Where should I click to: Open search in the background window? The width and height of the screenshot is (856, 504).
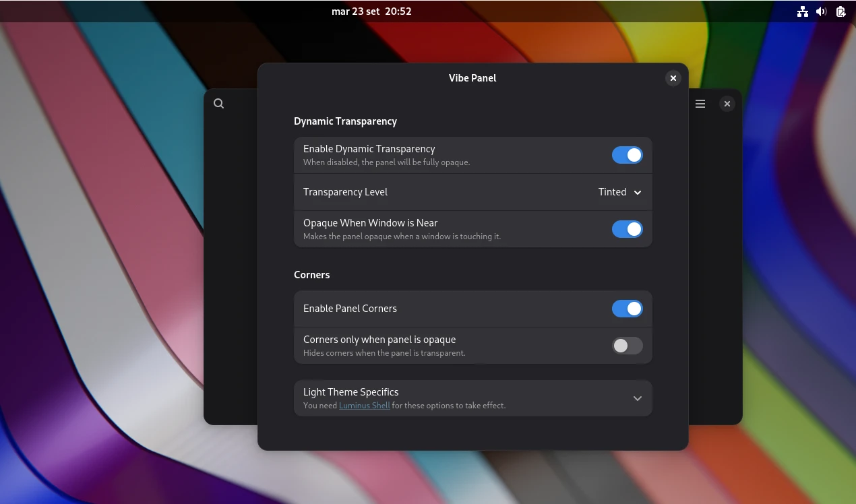pyautogui.click(x=218, y=103)
